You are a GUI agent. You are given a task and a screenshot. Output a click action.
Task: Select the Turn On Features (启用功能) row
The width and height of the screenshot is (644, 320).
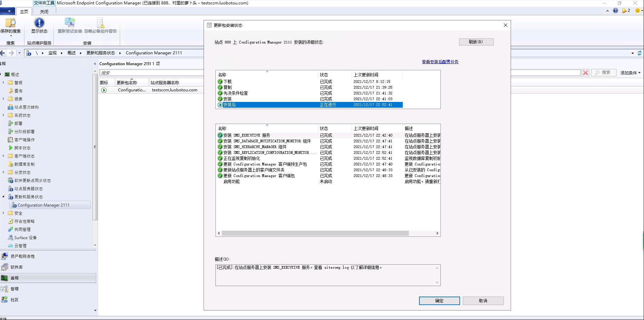[328, 181]
